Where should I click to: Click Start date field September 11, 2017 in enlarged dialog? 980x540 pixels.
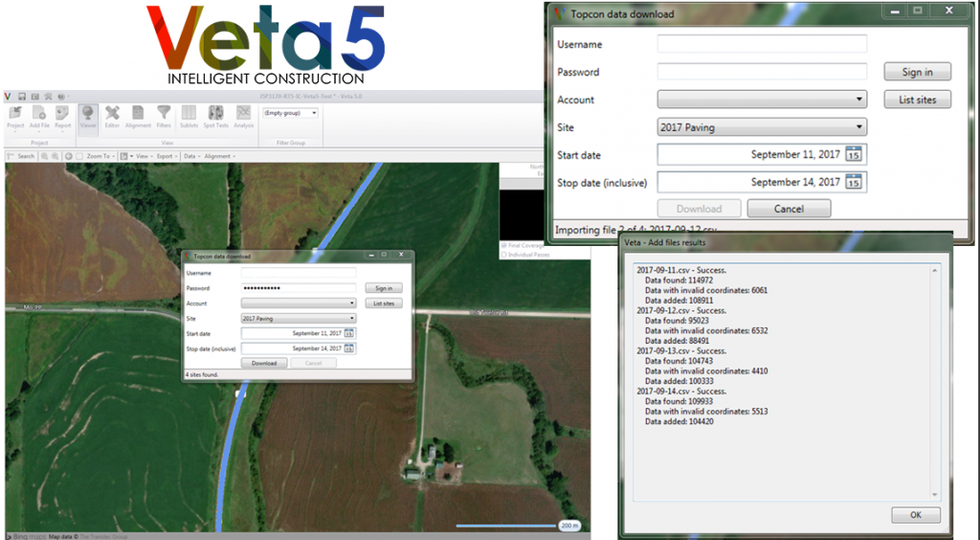[x=762, y=154]
